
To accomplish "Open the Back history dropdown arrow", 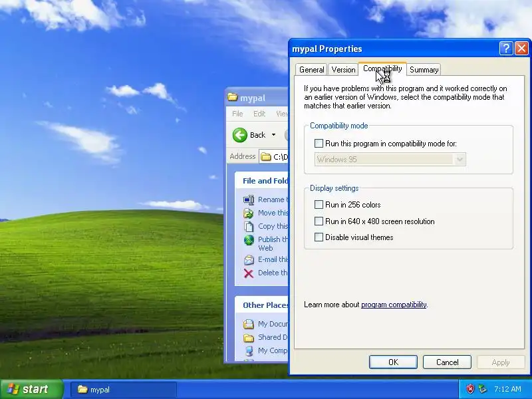I will [273, 135].
